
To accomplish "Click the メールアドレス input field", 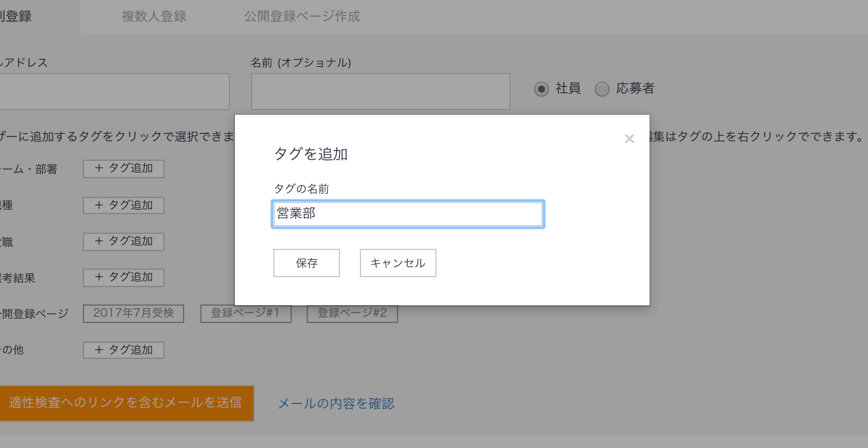I will coord(114,91).
